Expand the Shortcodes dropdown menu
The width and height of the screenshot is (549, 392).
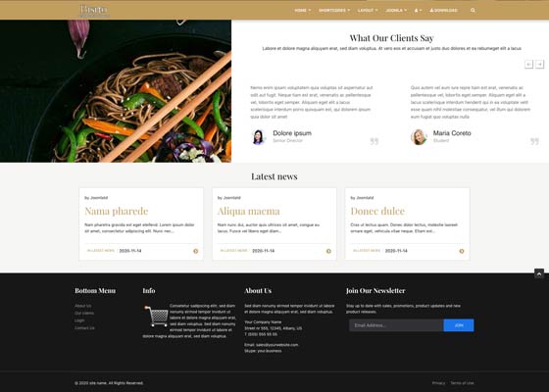coord(334,10)
